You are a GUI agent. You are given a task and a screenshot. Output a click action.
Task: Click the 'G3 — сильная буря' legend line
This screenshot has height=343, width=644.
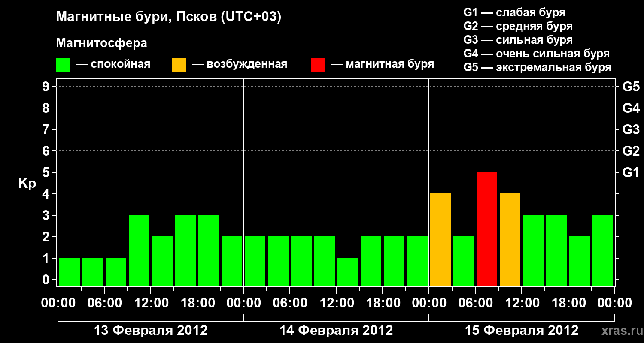(518, 40)
